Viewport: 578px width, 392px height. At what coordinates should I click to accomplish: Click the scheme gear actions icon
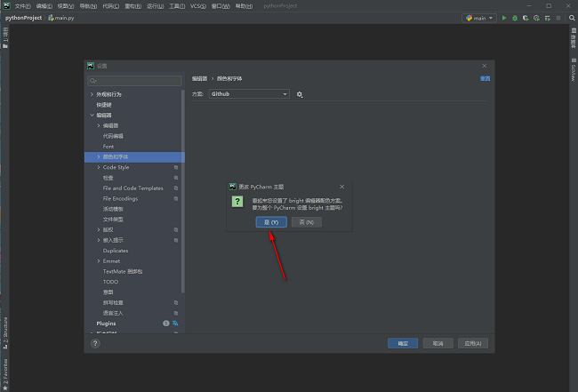tap(300, 95)
